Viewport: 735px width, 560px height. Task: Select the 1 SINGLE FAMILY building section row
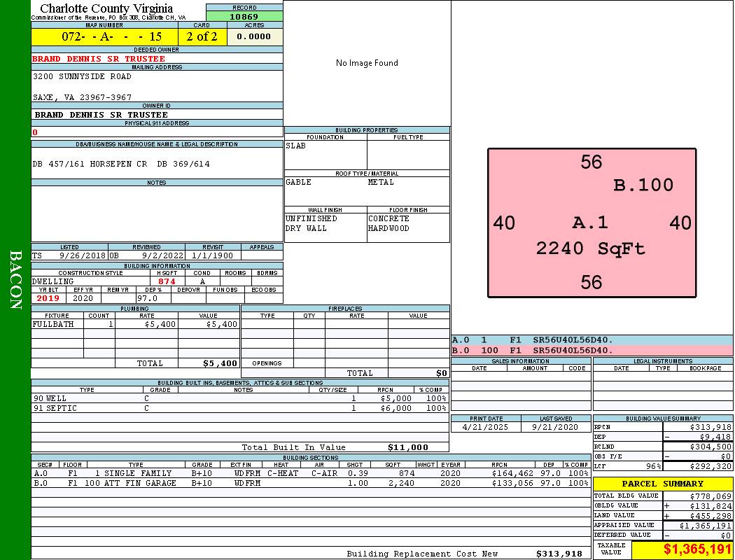(311, 473)
